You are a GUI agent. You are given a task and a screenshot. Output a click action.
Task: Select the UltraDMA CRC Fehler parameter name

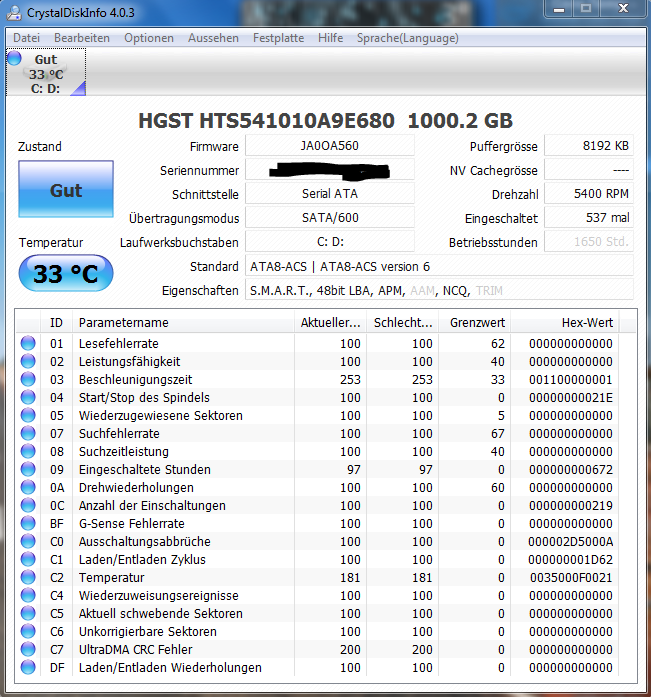tap(136, 649)
